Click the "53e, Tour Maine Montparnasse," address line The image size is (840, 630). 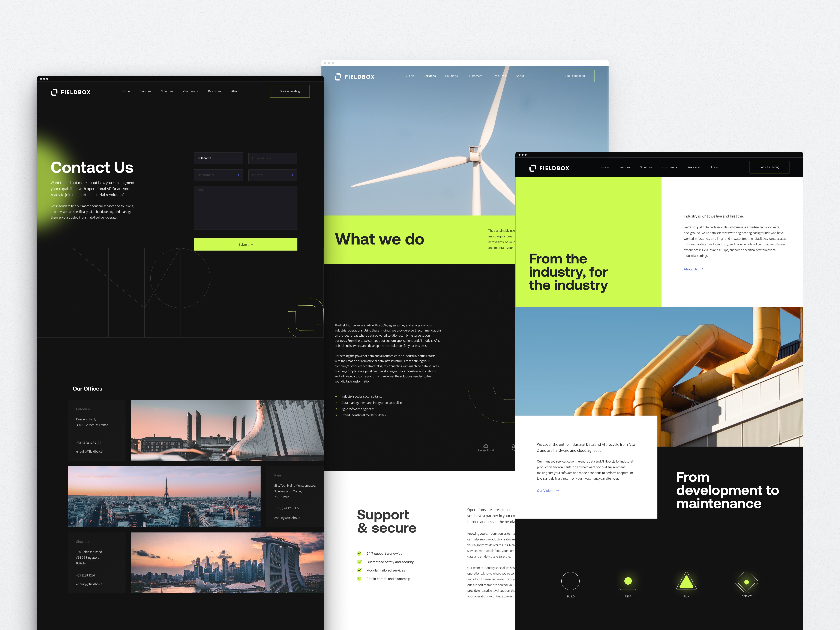(x=295, y=486)
